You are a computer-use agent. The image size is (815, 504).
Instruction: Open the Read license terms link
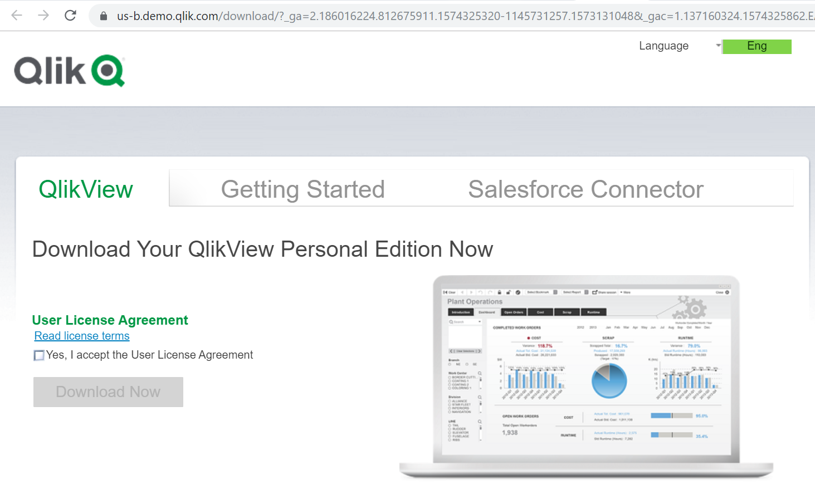coord(82,336)
